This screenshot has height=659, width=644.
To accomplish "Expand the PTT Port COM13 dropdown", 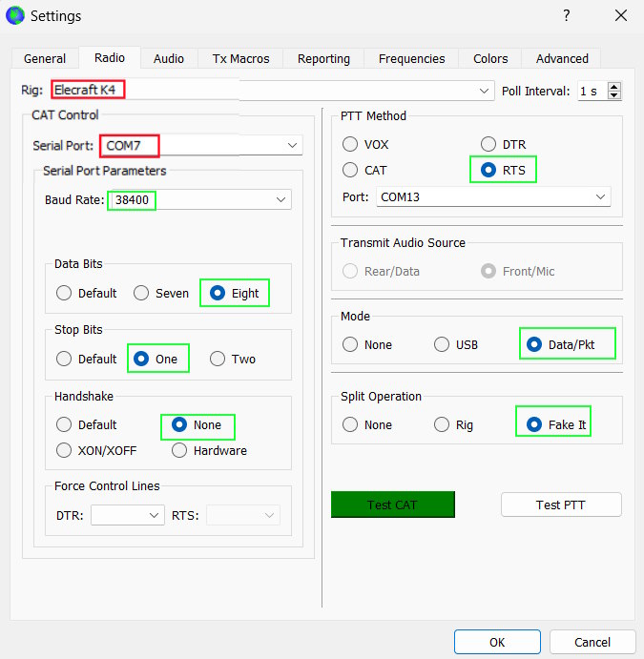I will click(600, 196).
